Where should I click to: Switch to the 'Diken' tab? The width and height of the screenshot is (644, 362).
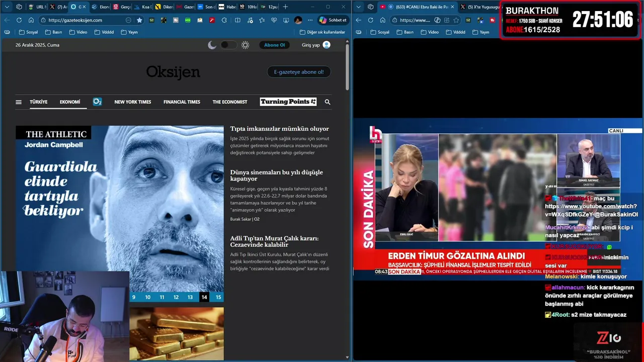click(164, 7)
